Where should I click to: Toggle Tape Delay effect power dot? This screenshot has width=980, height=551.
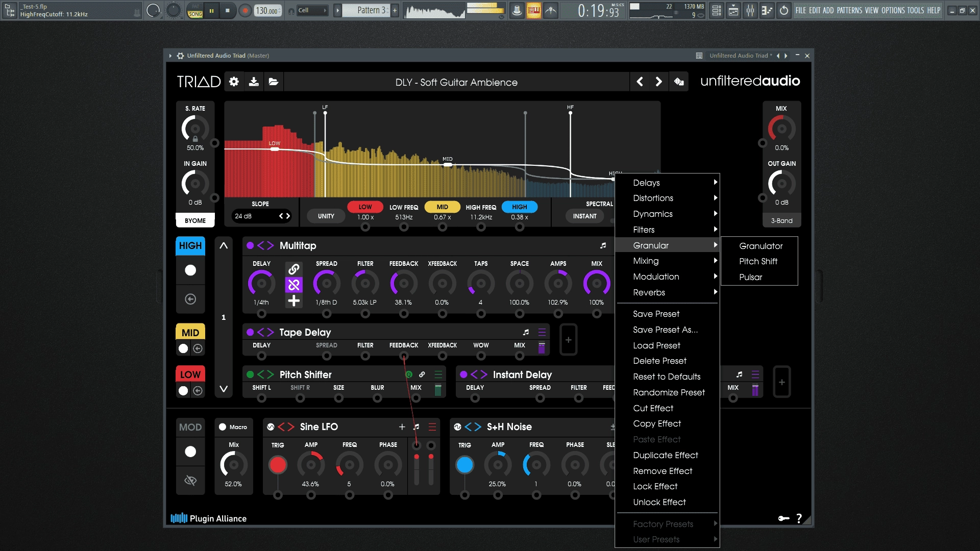click(x=250, y=332)
